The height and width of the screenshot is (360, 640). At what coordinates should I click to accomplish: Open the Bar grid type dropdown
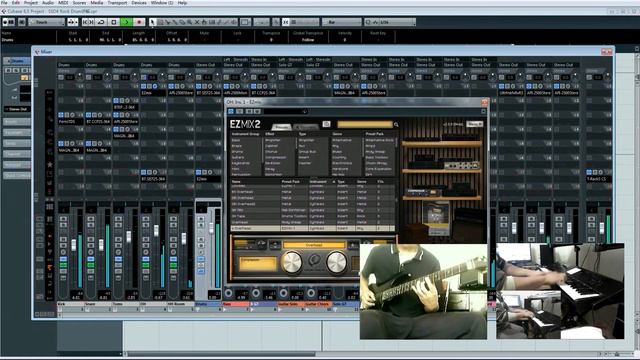click(x=342, y=22)
